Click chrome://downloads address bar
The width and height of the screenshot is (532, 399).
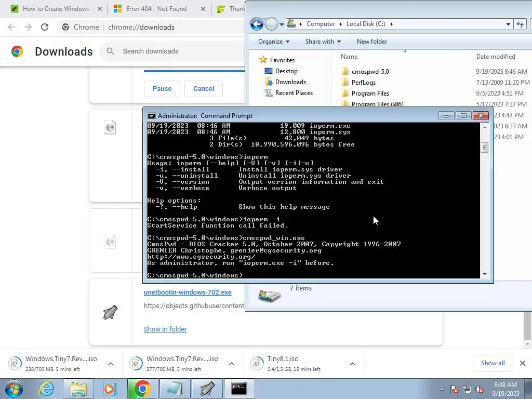(141, 27)
